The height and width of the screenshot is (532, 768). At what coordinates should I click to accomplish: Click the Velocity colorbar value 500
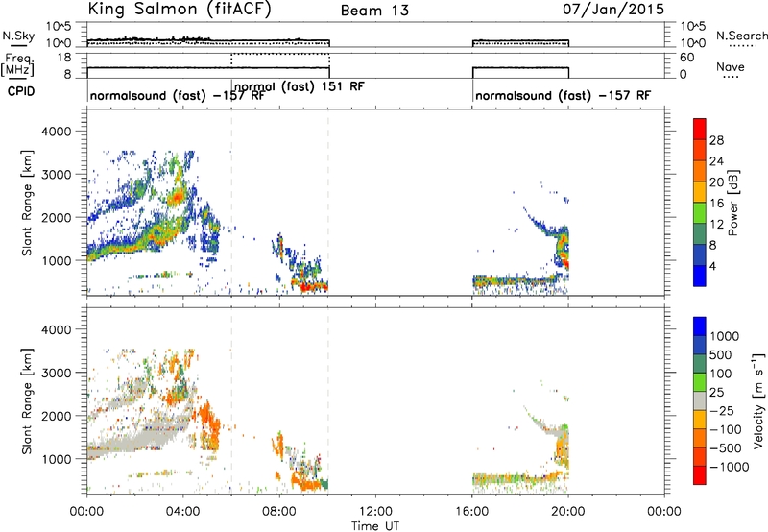coord(723,355)
